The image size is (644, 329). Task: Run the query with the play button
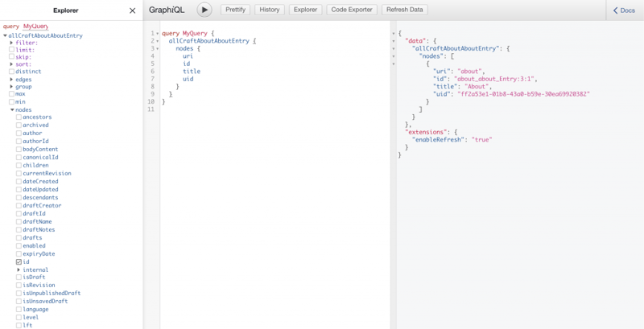[x=204, y=10]
